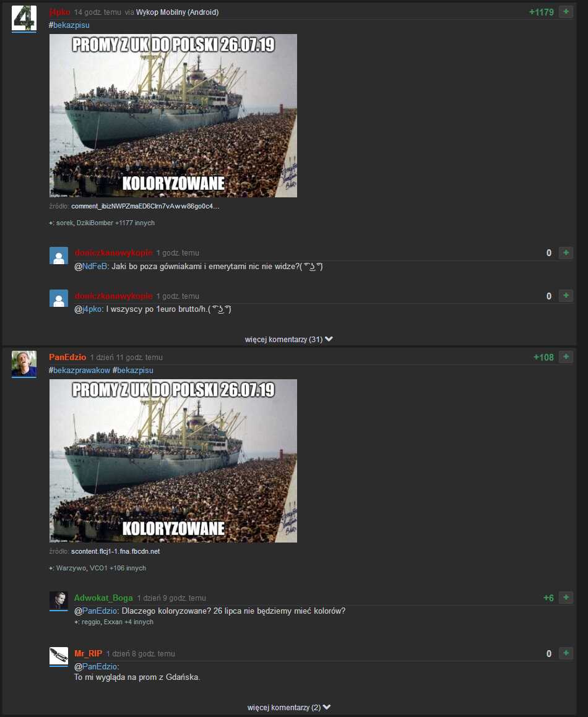Upvote the PanEdzio post with plus button

pos(566,357)
